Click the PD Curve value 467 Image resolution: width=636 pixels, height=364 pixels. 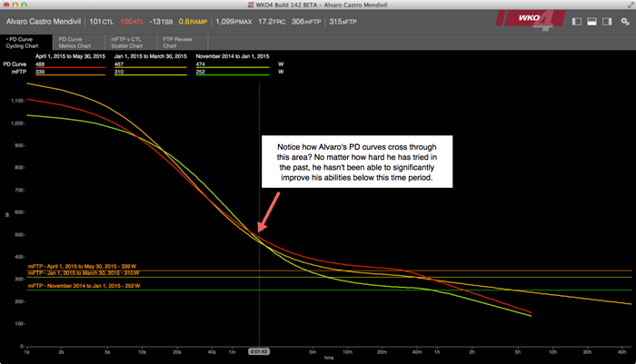pos(119,64)
